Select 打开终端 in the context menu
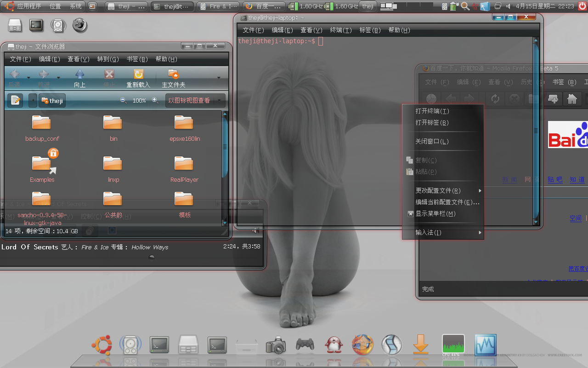This screenshot has height=368, width=588. tap(443, 111)
